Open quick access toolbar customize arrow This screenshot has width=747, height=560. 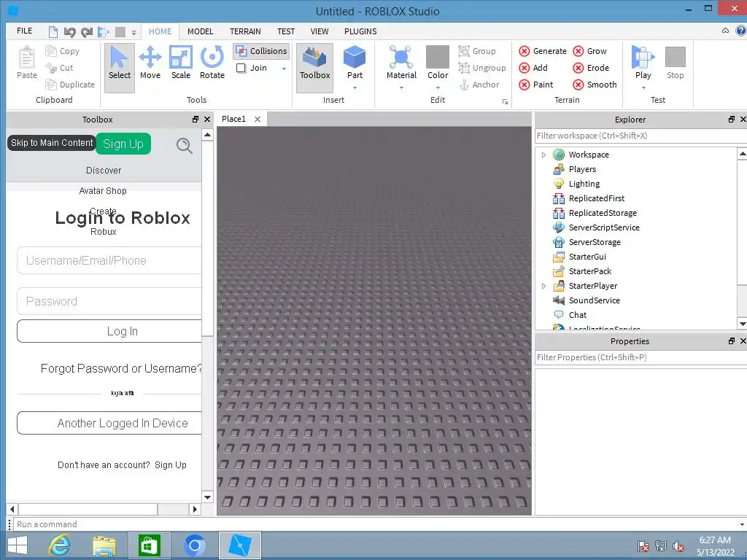(x=134, y=33)
